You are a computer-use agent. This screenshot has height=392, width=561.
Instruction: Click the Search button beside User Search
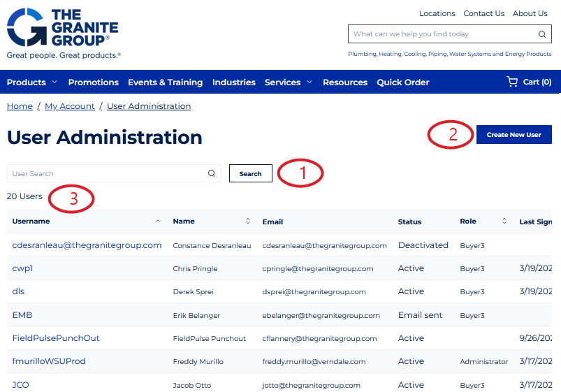click(250, 174)
